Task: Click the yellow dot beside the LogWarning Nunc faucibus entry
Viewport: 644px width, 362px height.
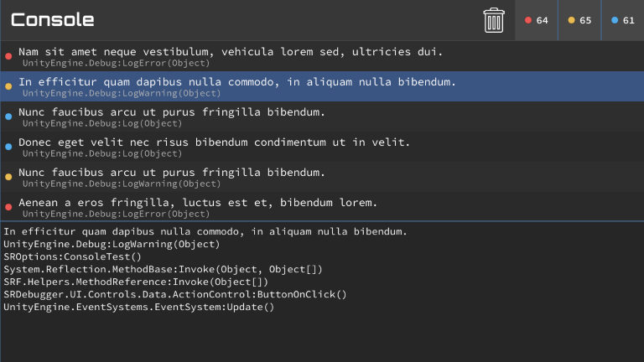Action: point(8,177)
